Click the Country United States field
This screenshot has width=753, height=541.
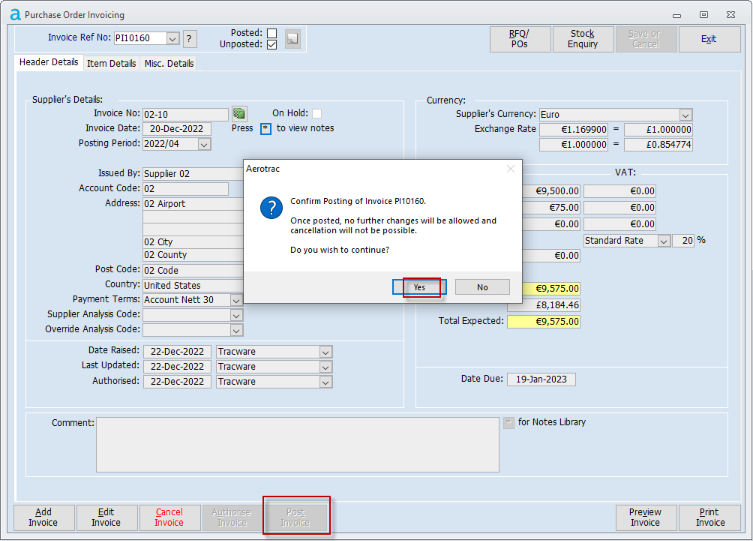[193, 286]
